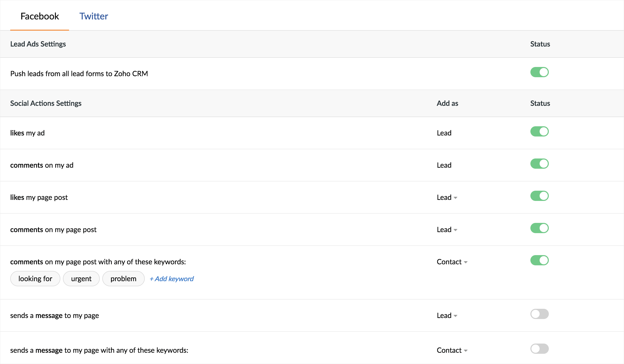Turn on keyword message to my page toggle
The width and height of the screenshot is (624, 364).
(539, 349)
